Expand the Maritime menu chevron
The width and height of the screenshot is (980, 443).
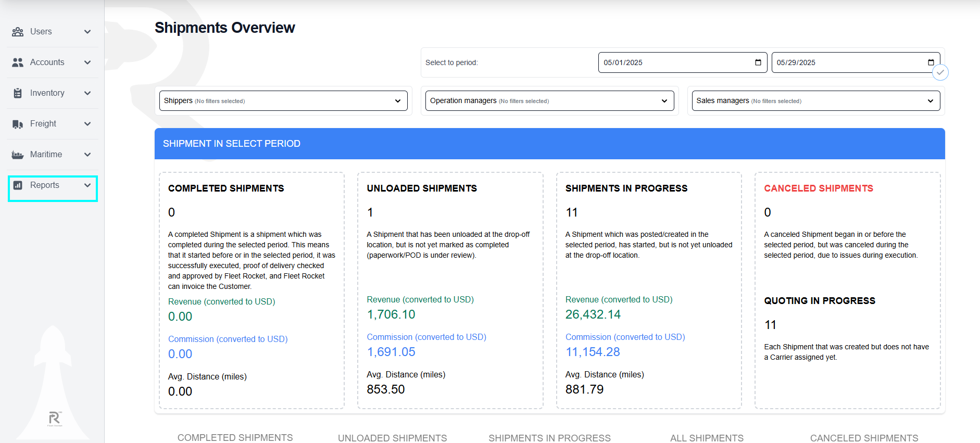tap(87, 155)
